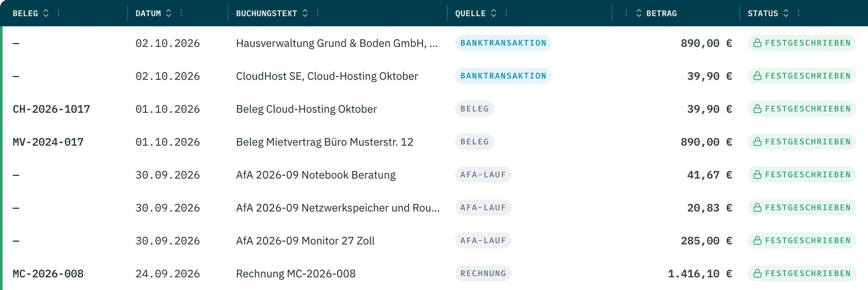Sort by the Status column arrows
This screenshot has height=290, width=868.
pos(786,13)
